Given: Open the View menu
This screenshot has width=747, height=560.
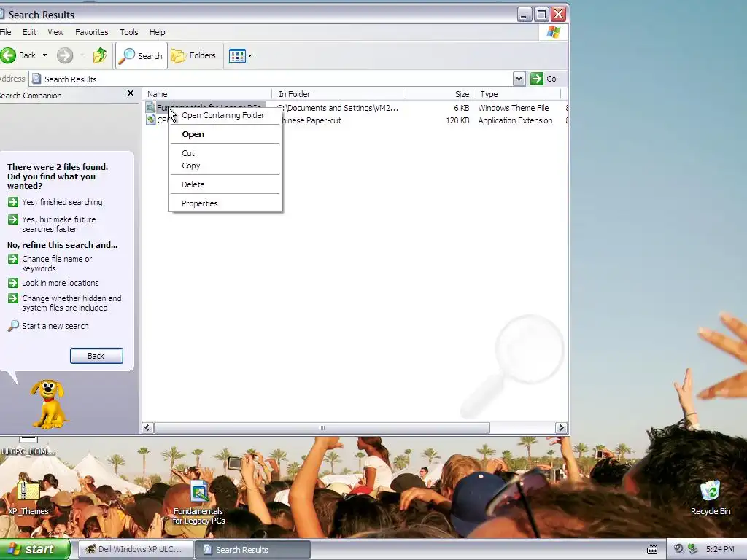Looking at the screenshot, I should click(x=55, y=32).
